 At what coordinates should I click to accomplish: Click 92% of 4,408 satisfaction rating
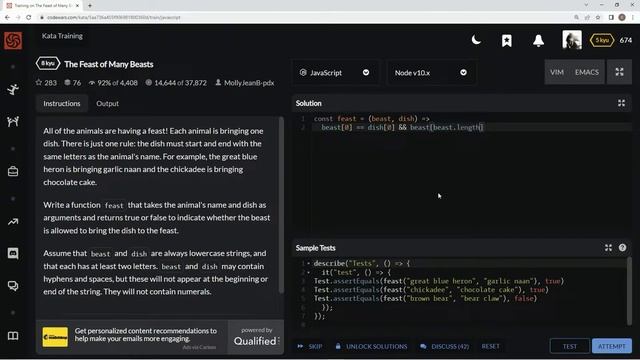point(113,83)
